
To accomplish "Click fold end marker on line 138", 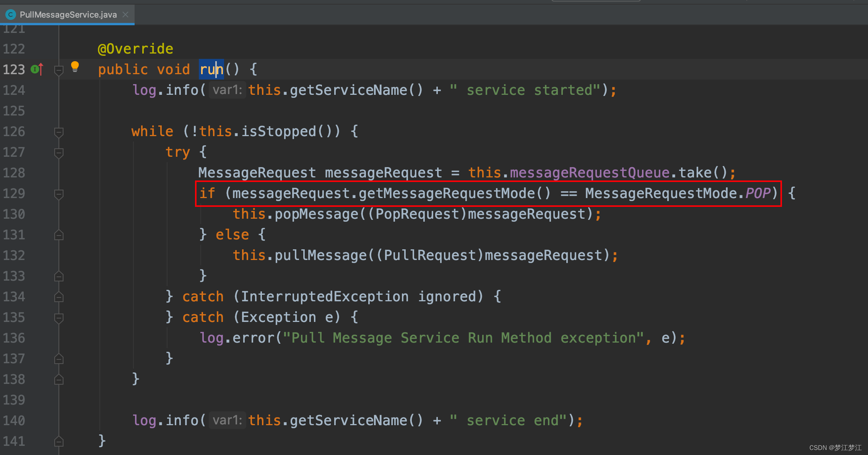I will click(59, 379).
